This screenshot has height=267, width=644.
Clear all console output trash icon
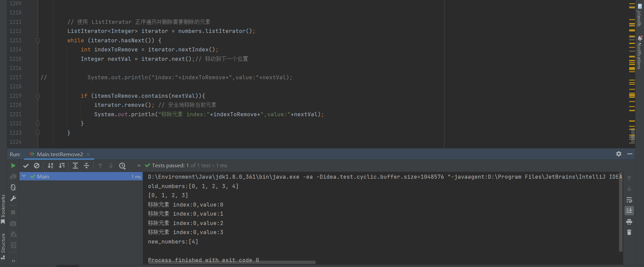click(x=629, y=232)
